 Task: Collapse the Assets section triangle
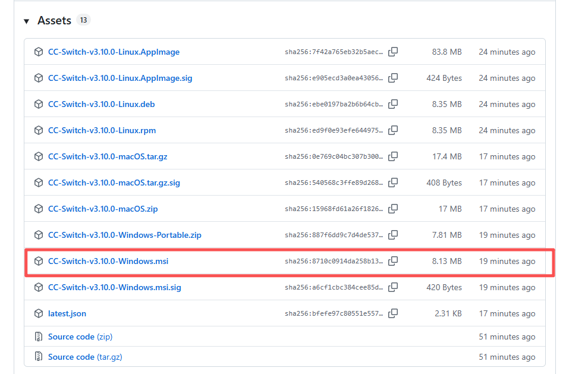(x=26, y=21)
